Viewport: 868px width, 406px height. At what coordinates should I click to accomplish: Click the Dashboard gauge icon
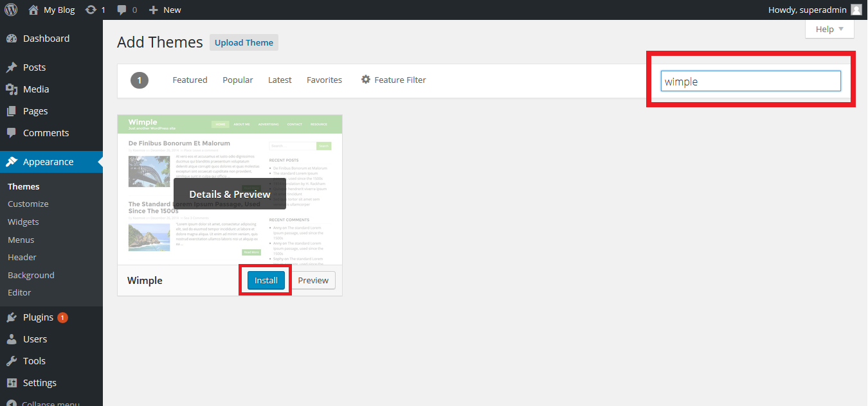12,39
